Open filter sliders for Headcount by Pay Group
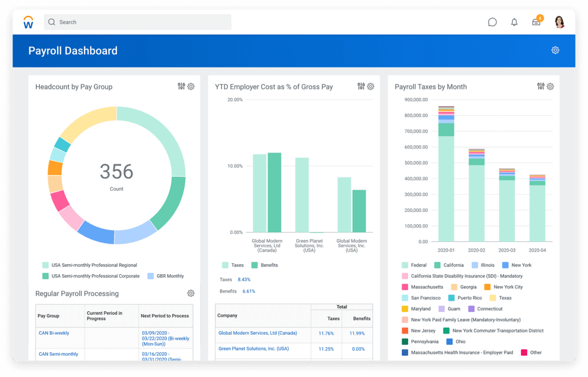The image size is (588, 377). pyautogui.click(x=182, y=86)
